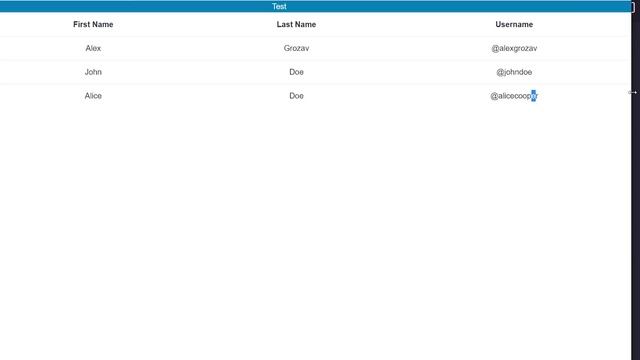
Task: Click the @johndoe username cell
Action: point(514,72)
